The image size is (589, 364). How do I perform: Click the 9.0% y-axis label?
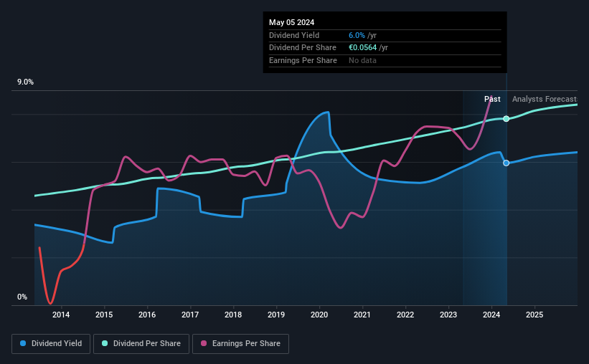[x=26, y=82]
